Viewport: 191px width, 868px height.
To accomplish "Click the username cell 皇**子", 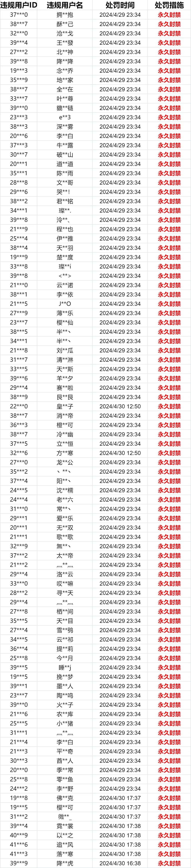I will coord(64,406).
